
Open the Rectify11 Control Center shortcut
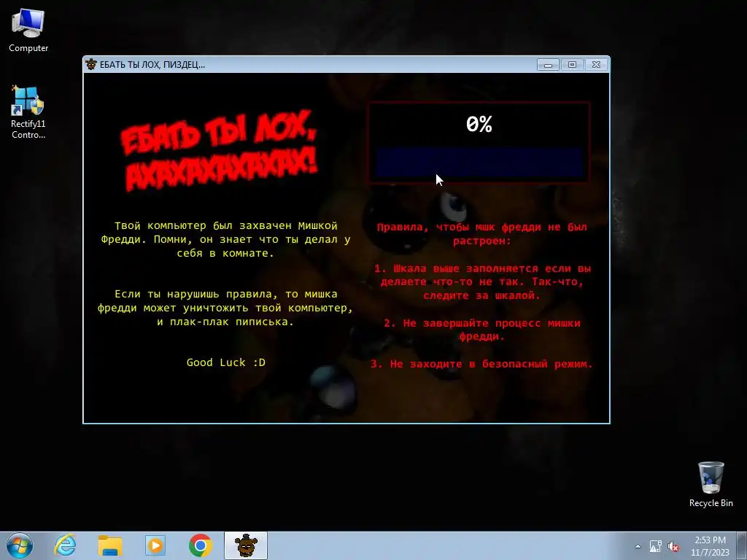pyautogui.click(x=28, y=112)
